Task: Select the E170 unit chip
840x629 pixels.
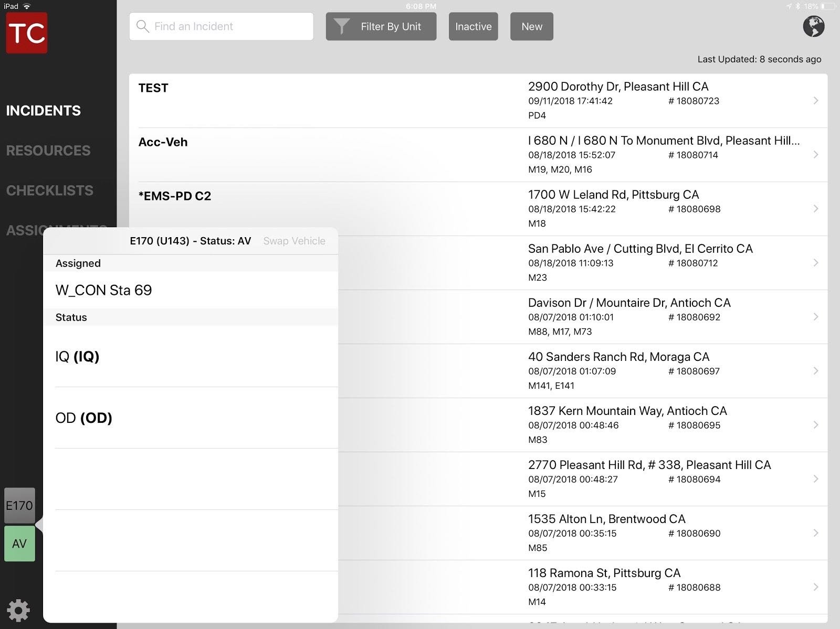Action: click(x=19, y=505)
